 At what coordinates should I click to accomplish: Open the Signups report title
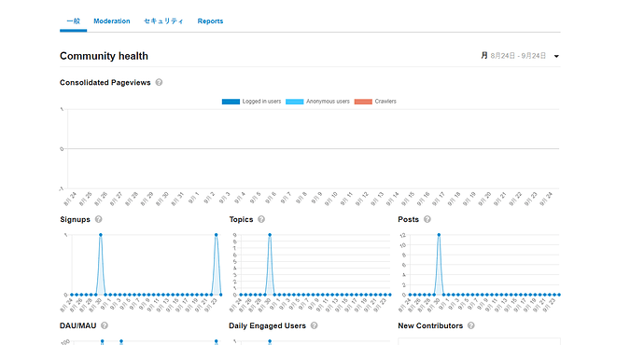pyautogui.click(x=75, y=219)
